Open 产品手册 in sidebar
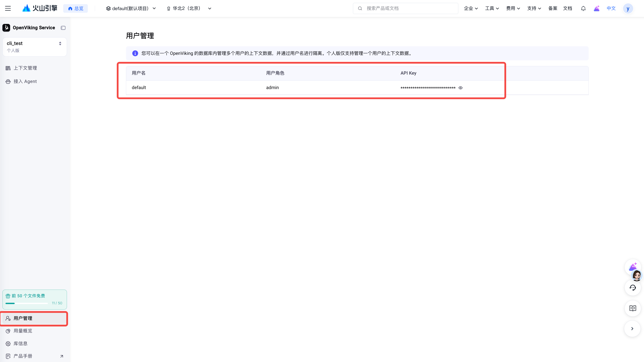Image resolution: width=644 pixels, height=362 pixels. (34, 356)
